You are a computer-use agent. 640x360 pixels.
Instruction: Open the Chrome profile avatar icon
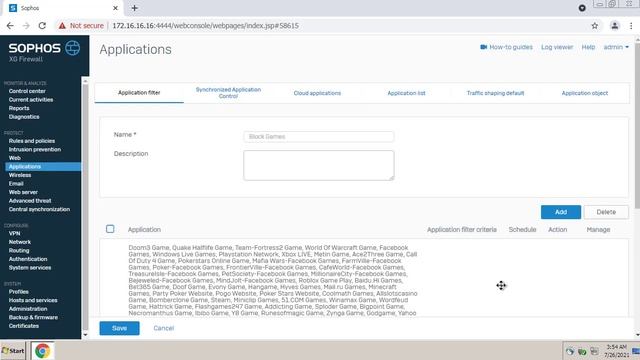click(x=615, y=26)
